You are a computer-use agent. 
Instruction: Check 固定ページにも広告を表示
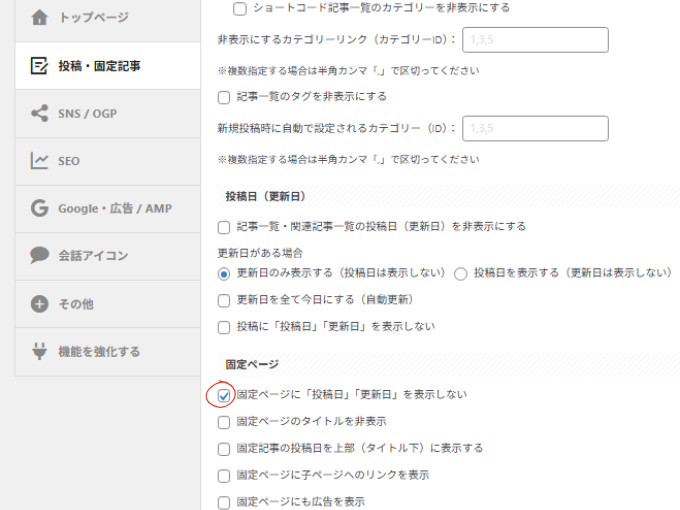(x=224, y=503)
